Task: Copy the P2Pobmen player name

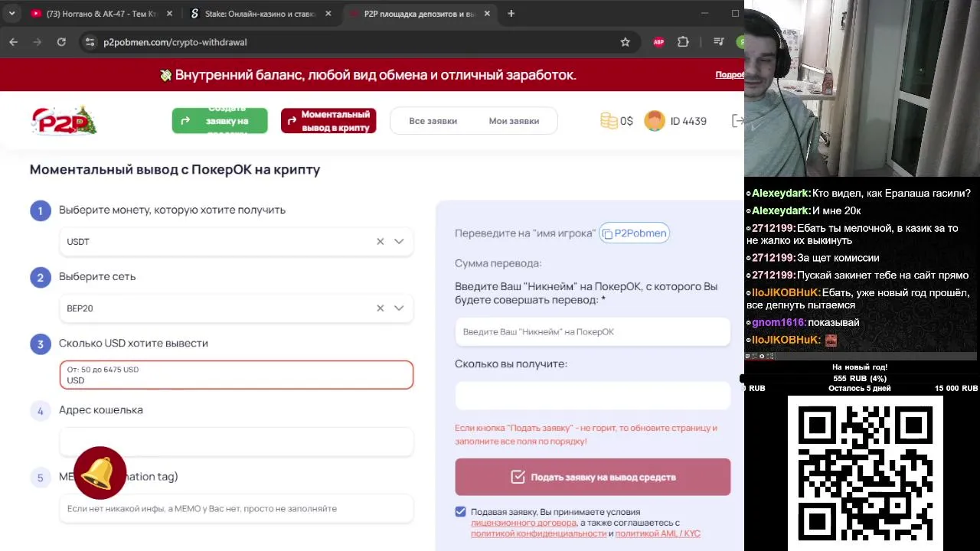Action: click(x=635, y=233)
